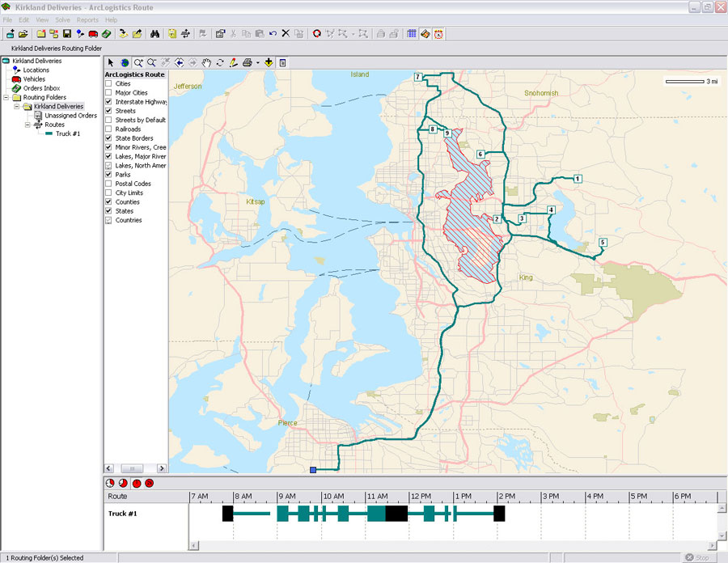Viewport: 728px width, 563px height.
Task: Select the Zoom In map tool
Action: [138, 62]
